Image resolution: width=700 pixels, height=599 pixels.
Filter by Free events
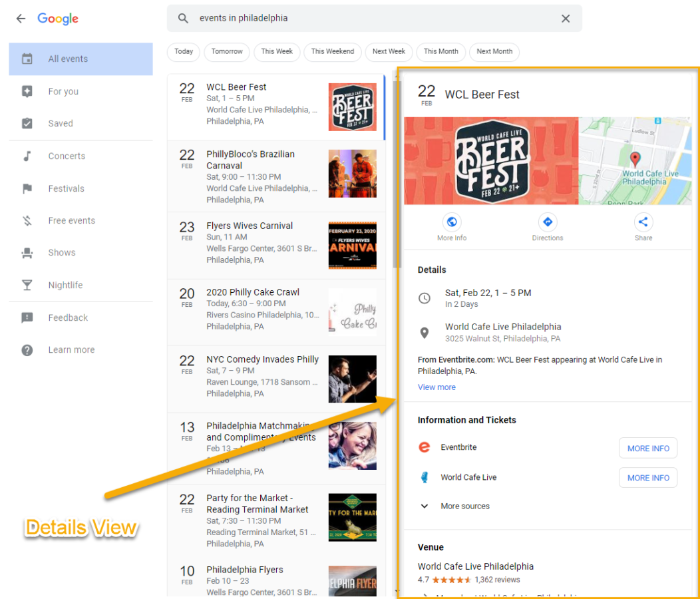[71, 220]
